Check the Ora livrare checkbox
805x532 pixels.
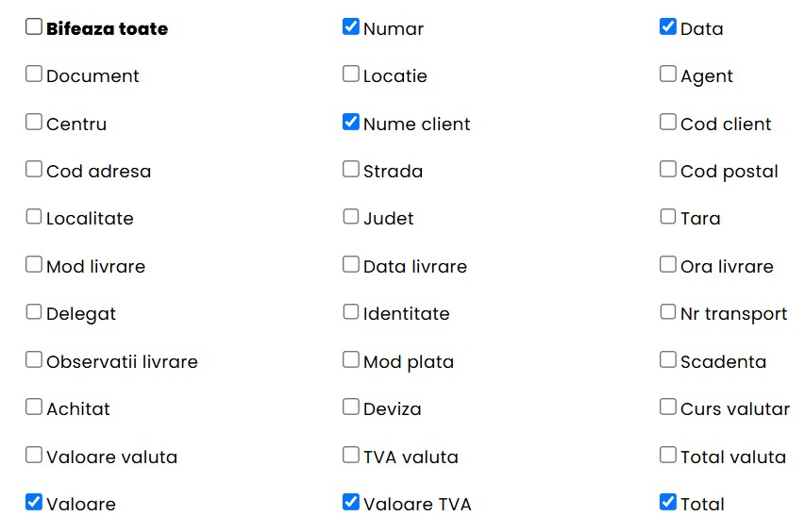(x=668, y=265)
